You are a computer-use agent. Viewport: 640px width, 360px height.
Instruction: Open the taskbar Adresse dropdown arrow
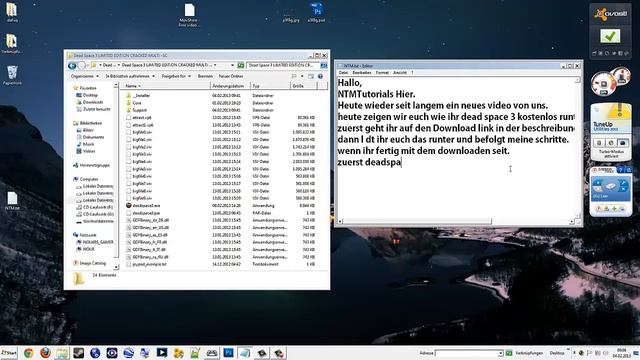tap(501, 353)
